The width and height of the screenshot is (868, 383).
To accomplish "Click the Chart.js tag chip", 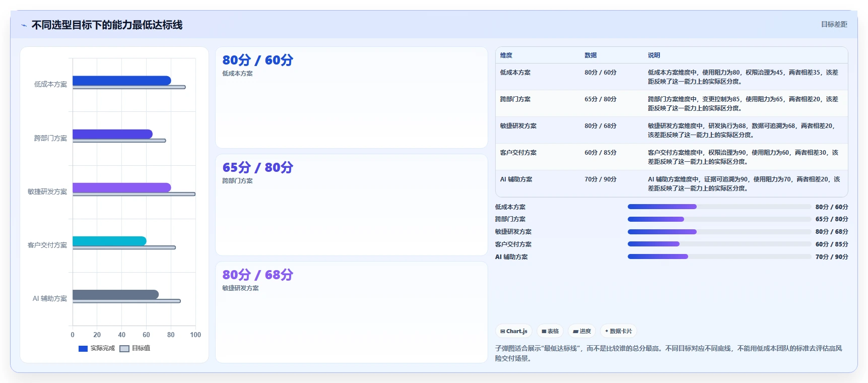I will [x=514, y=331].
